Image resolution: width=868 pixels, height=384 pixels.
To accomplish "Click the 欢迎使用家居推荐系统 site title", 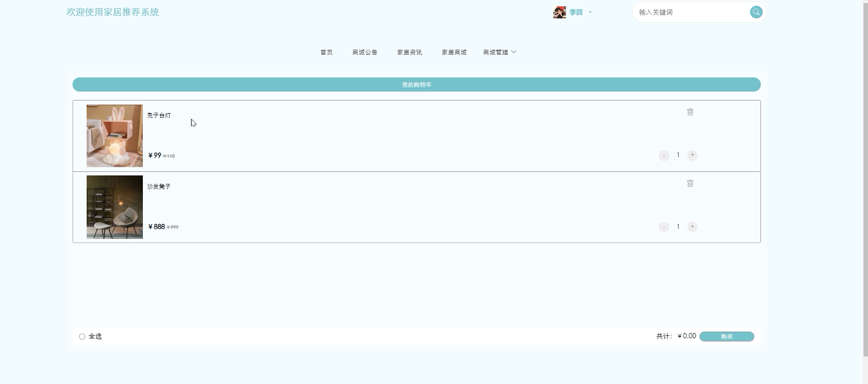I will 113,12.
